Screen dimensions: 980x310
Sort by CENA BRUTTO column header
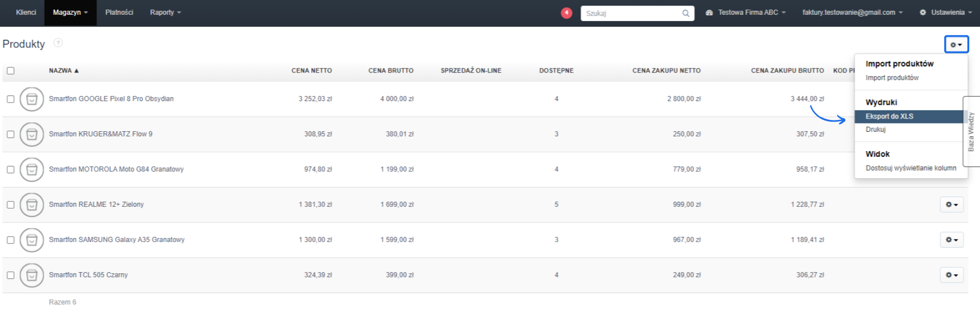(391, 70)
